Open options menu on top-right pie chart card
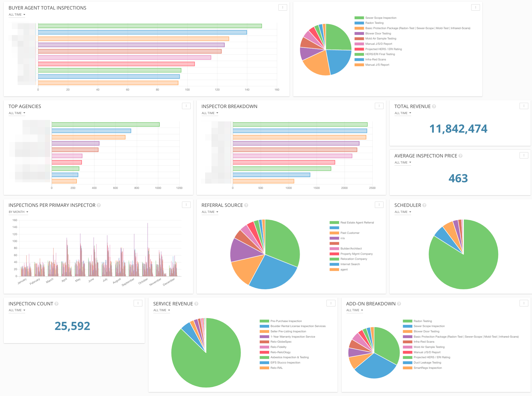The width and height of the screenshot is (532, 396). coord(475,7)
